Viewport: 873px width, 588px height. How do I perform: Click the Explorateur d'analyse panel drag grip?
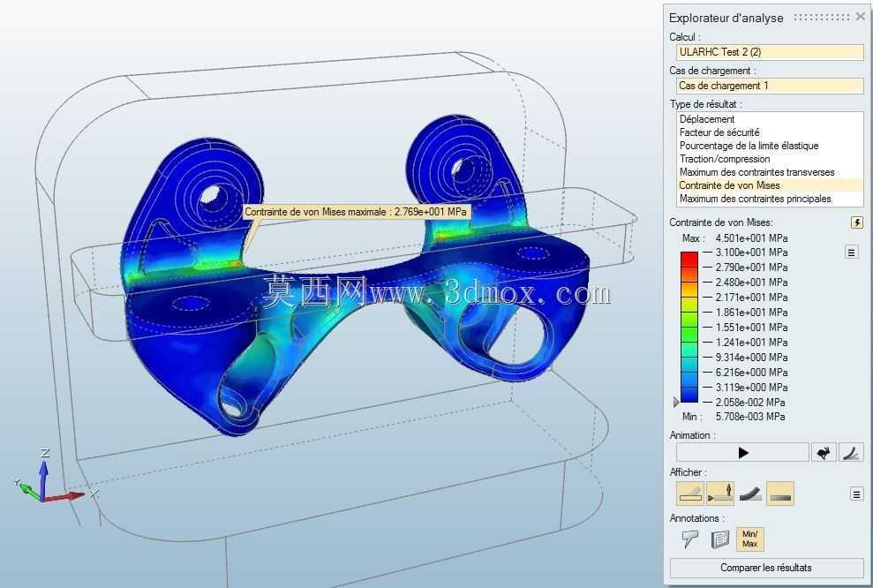pos(821,18)
